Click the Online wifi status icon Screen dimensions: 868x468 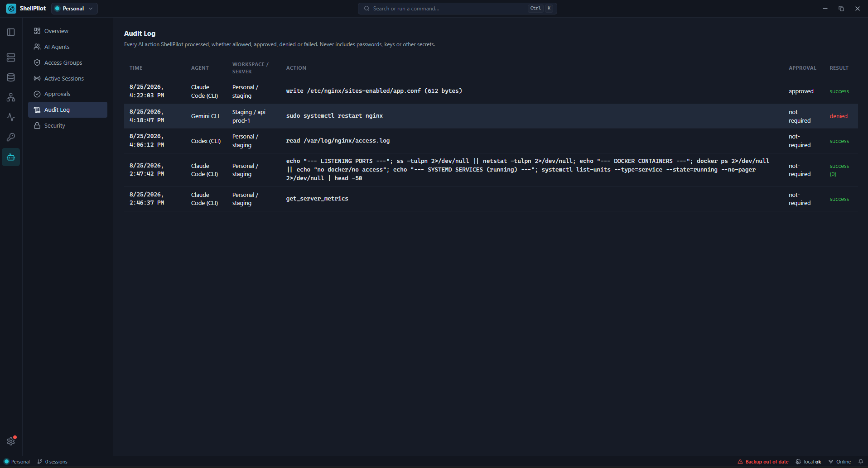pyautogui.click(x=831, y=462)
